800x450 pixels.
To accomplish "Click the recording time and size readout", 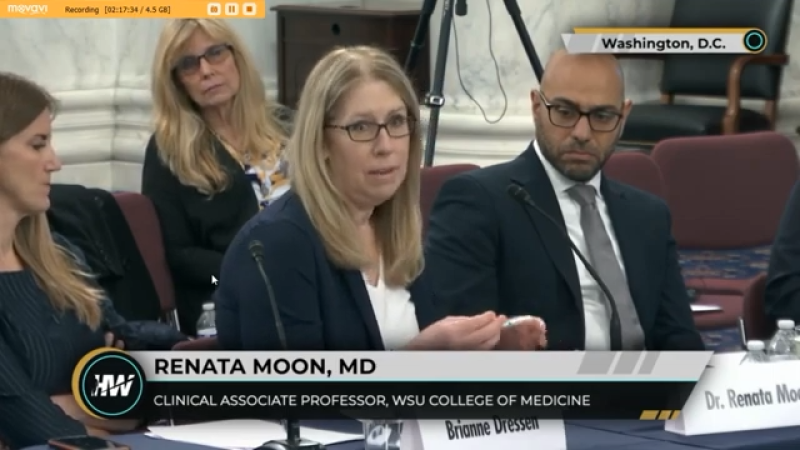I will tap(138, 10).
